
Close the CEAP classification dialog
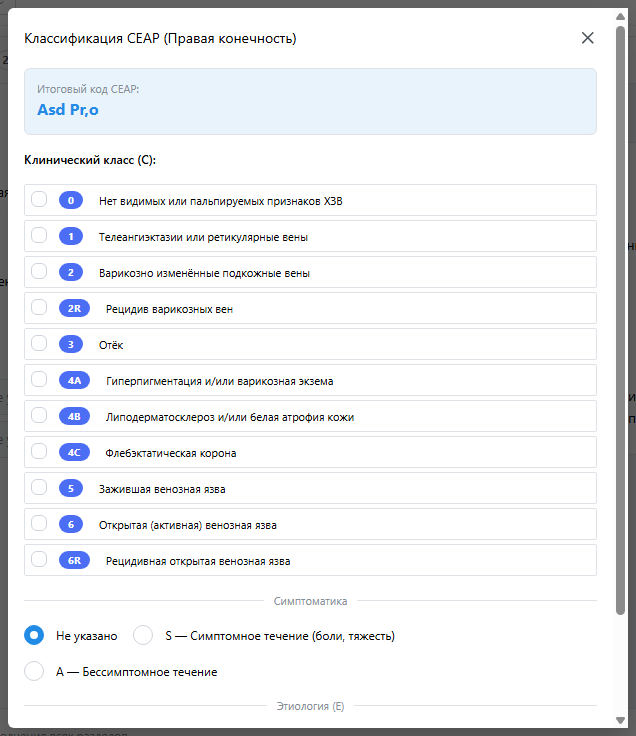(x=588, y=38)
